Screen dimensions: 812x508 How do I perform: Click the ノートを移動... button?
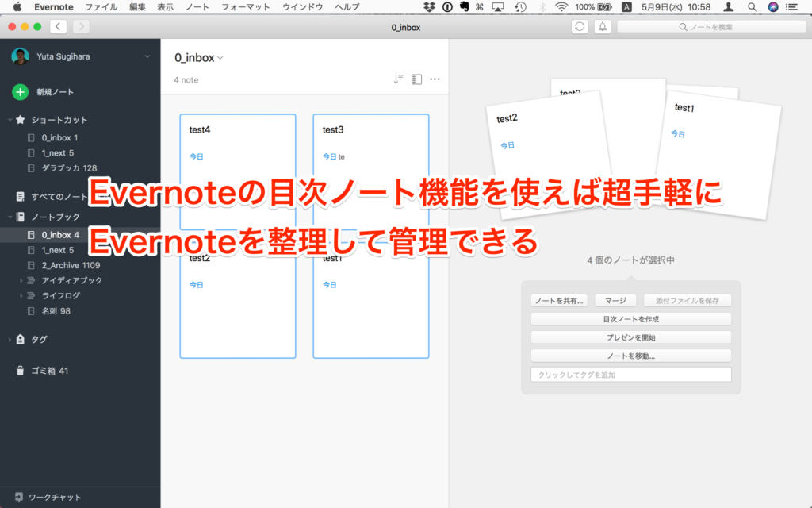[x=630, y=356]
